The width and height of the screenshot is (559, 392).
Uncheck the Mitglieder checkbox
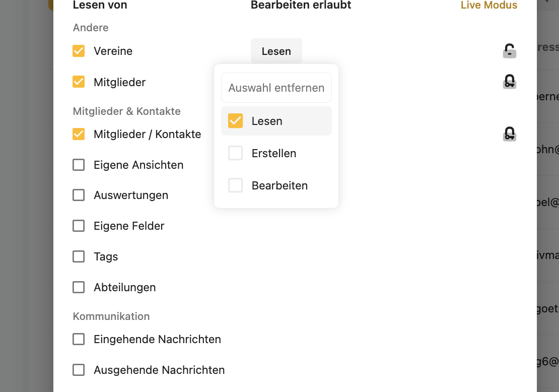pyautogui.click(x=79, y=82)
